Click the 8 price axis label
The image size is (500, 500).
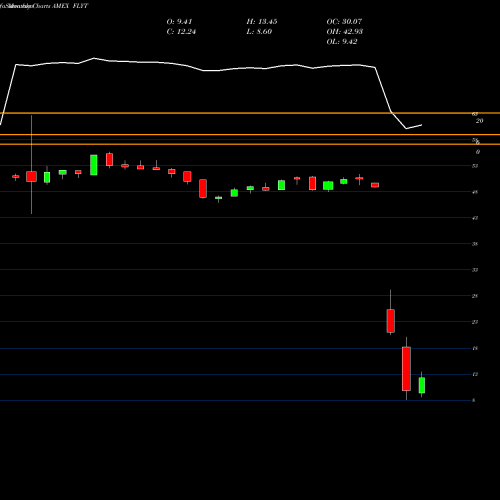coord(474,400)
